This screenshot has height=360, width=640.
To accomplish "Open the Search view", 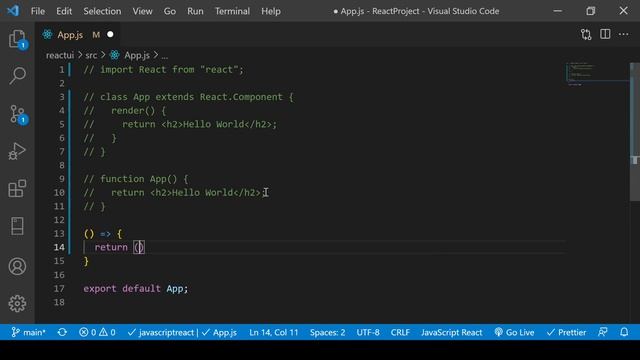I will pos(18,76).
